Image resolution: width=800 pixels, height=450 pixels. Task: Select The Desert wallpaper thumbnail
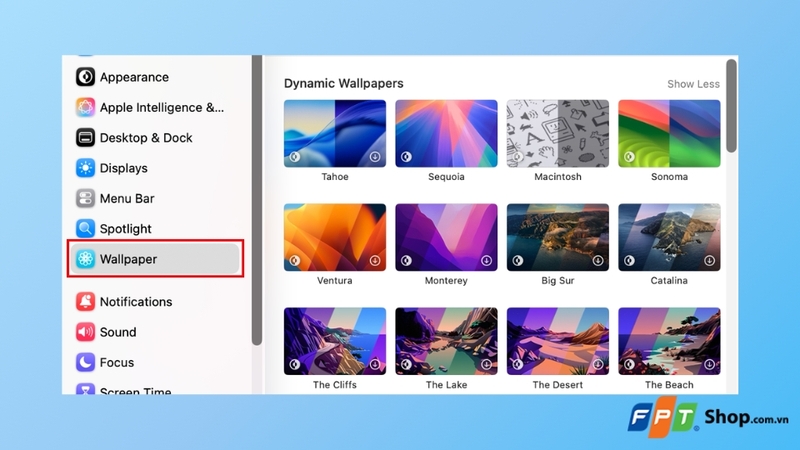pyautogui.click(x=558, y=341)
